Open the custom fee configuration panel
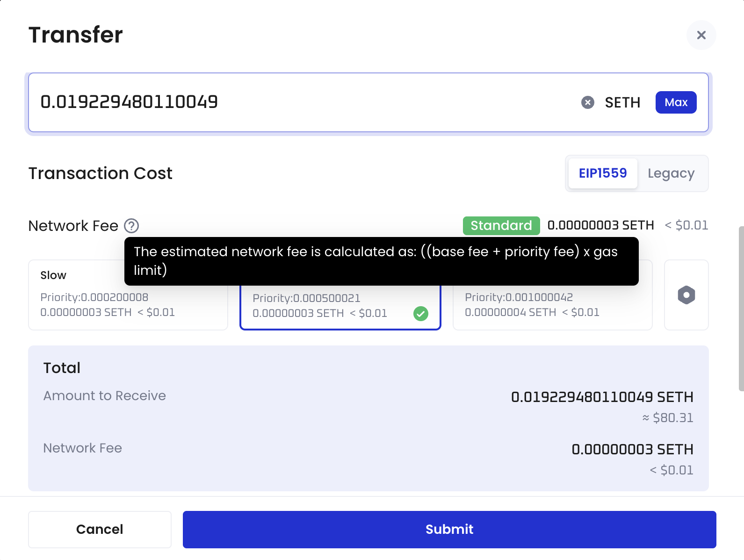The image size is (744, 560). tap(686, 294)
